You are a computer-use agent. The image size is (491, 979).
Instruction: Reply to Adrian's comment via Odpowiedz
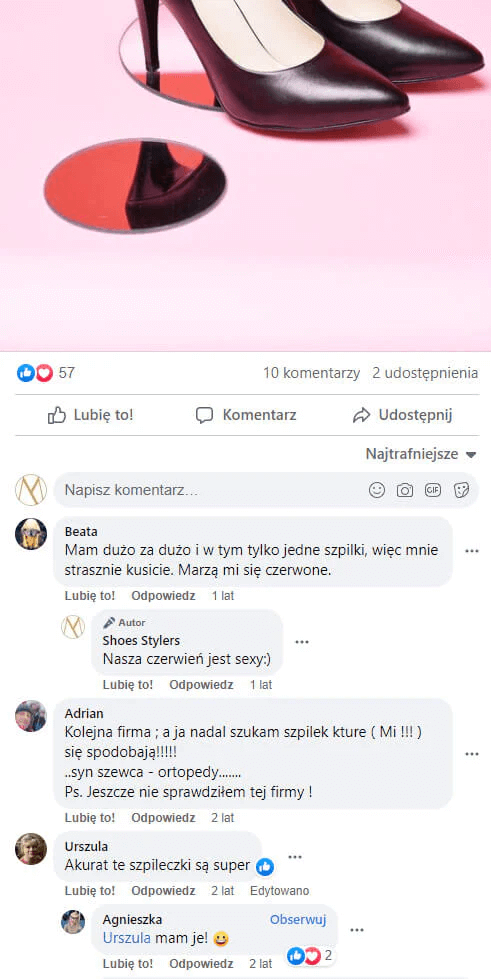click(x=163, y=817)
